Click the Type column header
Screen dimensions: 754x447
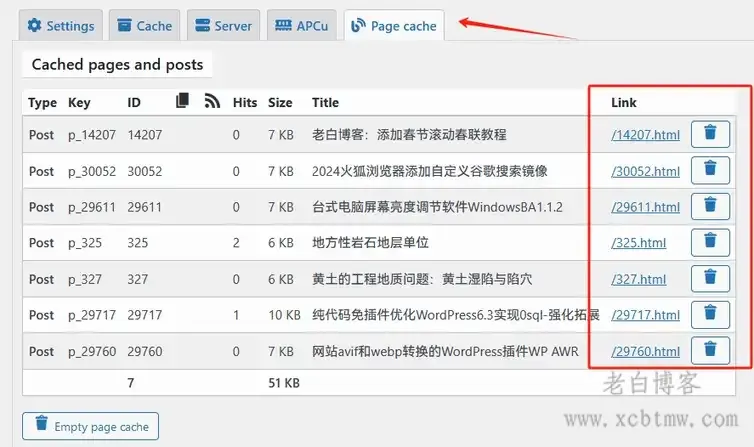tap(42, 102)
